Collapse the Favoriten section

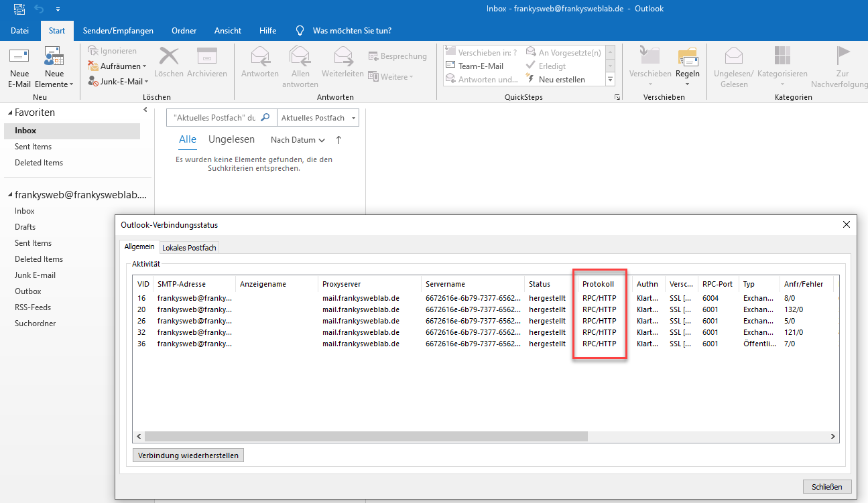[10, 113]
